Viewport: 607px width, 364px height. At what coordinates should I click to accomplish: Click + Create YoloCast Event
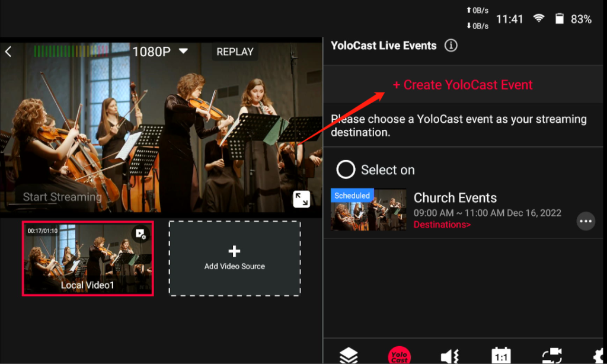[462, 85]
